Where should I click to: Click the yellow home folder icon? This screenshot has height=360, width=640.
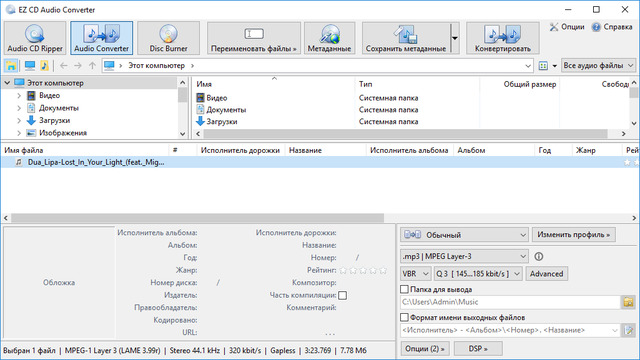(11, 65)
